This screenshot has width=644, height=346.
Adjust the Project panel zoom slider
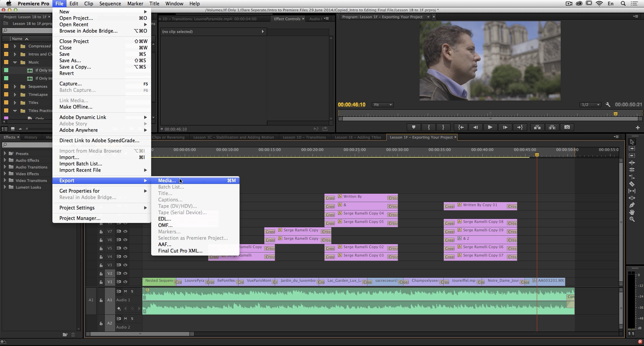point(27,129)
